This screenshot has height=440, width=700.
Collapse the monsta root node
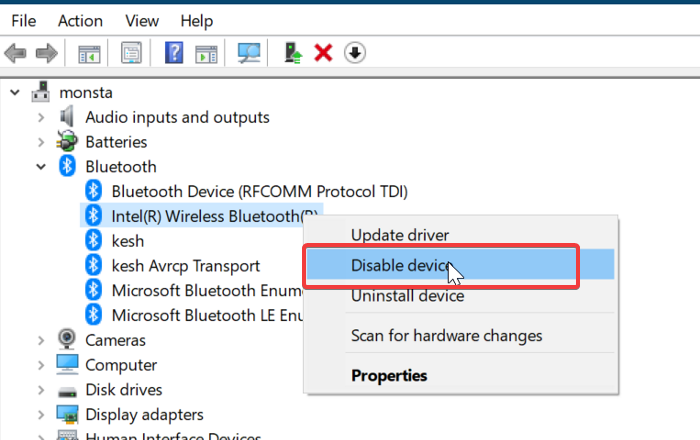click(x=15, y=92)
